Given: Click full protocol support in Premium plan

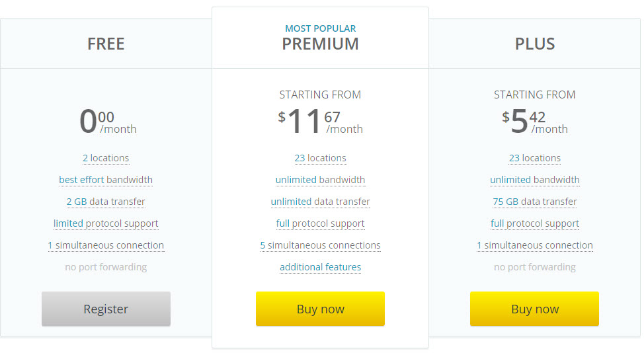Looking at the screenshot, I should coord(321,223).
